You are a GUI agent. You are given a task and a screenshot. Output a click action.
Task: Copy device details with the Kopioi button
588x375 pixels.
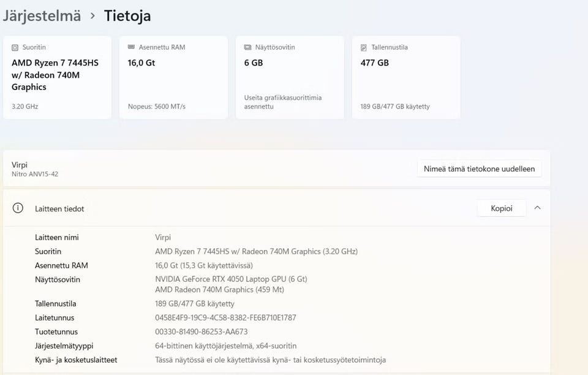[502, 208]
